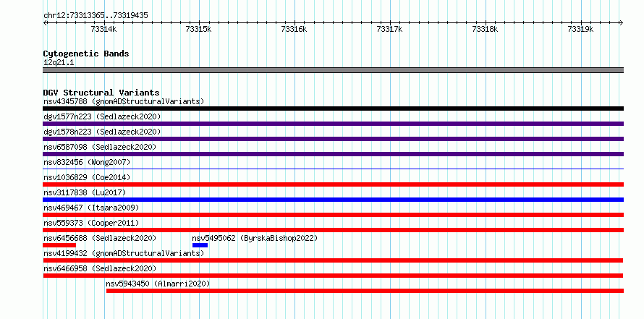This screenshot has width=644, height=319.
Task: Open the nsv5495062 (ByrskaBishop2022) label
Action: point(255,238)
